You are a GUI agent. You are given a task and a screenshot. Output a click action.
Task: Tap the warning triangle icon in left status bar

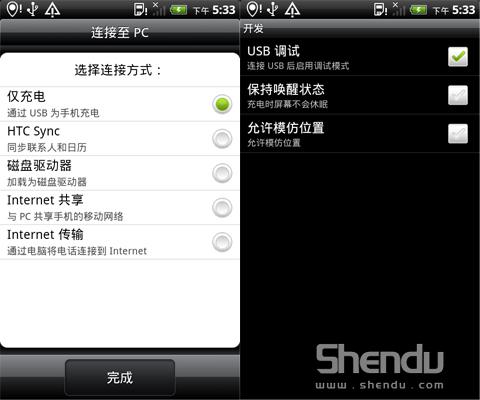[x=52, y=9]
